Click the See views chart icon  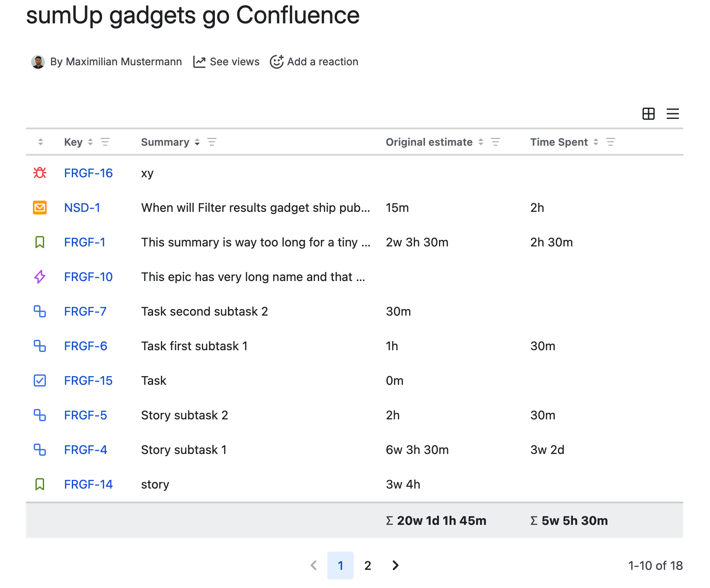(199, 62)
